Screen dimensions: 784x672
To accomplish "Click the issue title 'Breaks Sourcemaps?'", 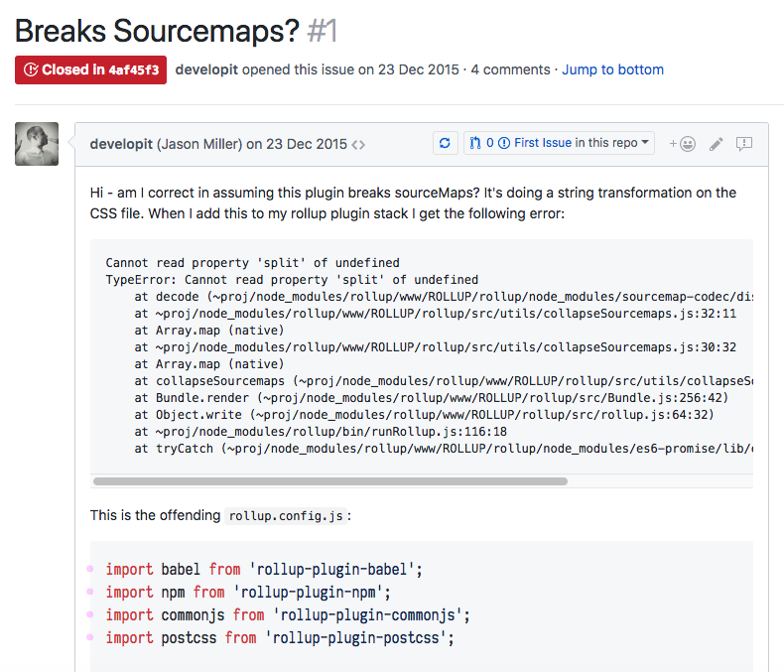I will coord(157,31).
